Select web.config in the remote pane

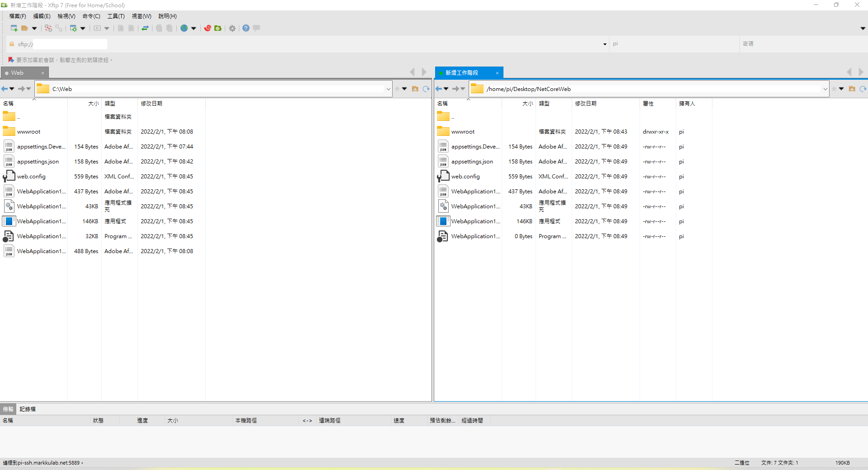(465, 177)
